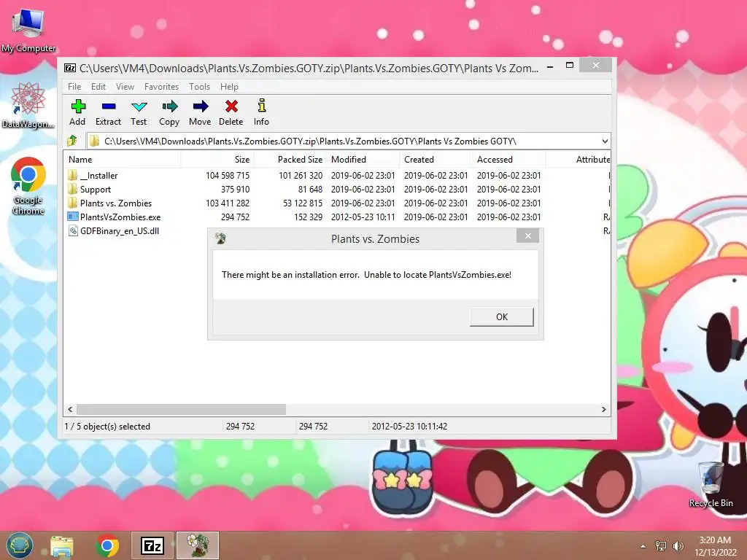Sort by Packed Size column header
Image resolution: width=747 pixels, height=560 pixels.
(290, 160)
